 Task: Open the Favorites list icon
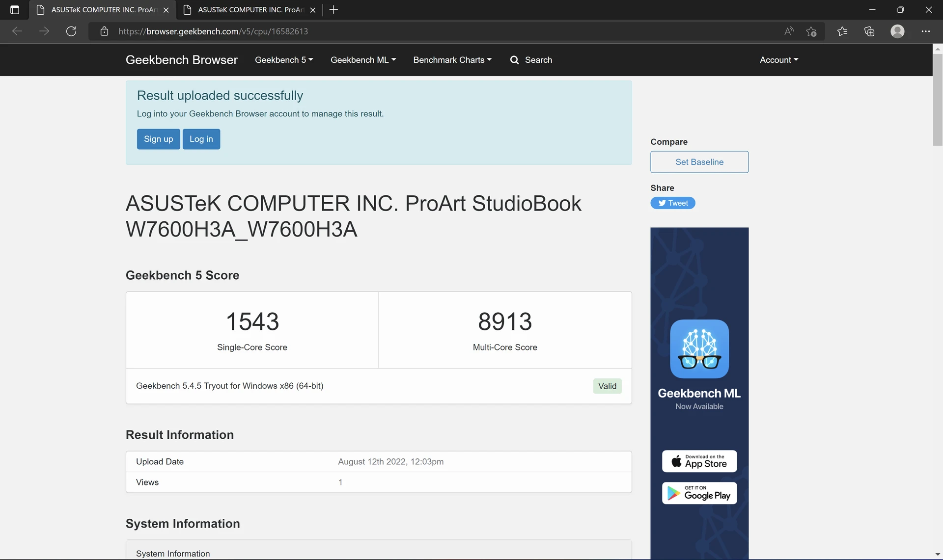pos(842,31)
